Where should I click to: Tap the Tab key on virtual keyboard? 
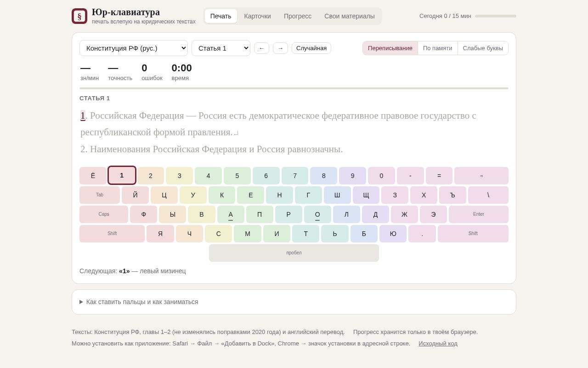100,195
